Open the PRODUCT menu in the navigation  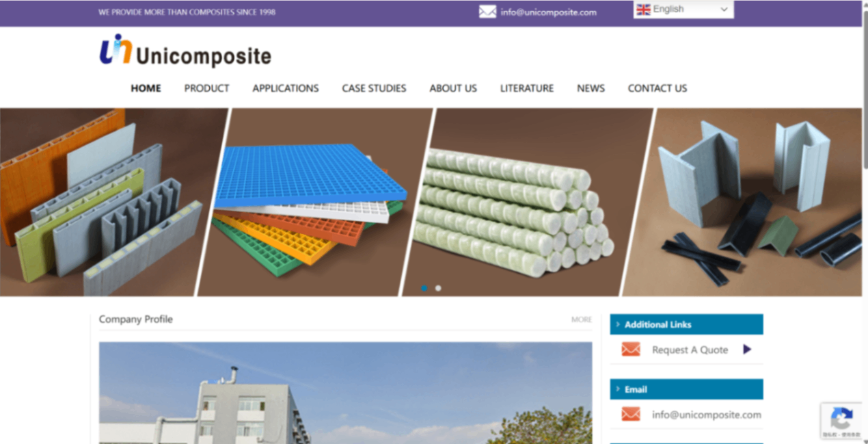206,88
